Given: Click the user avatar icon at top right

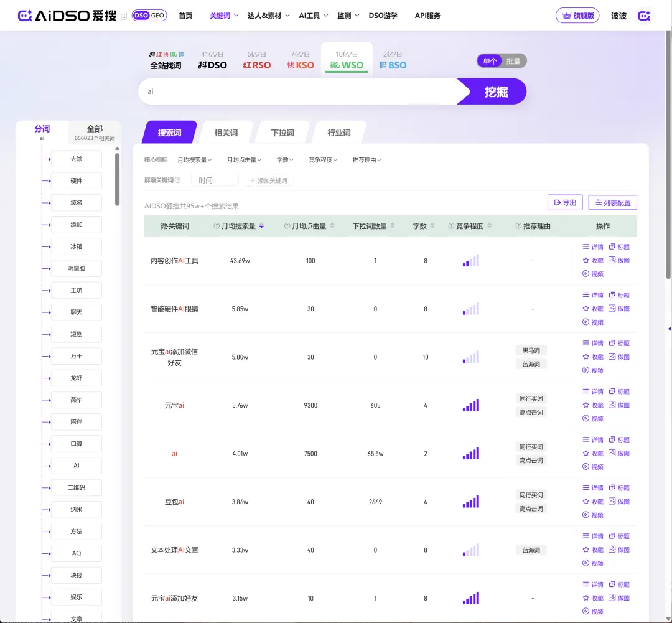Looking at the screenshot, I should tap(644, 16).
